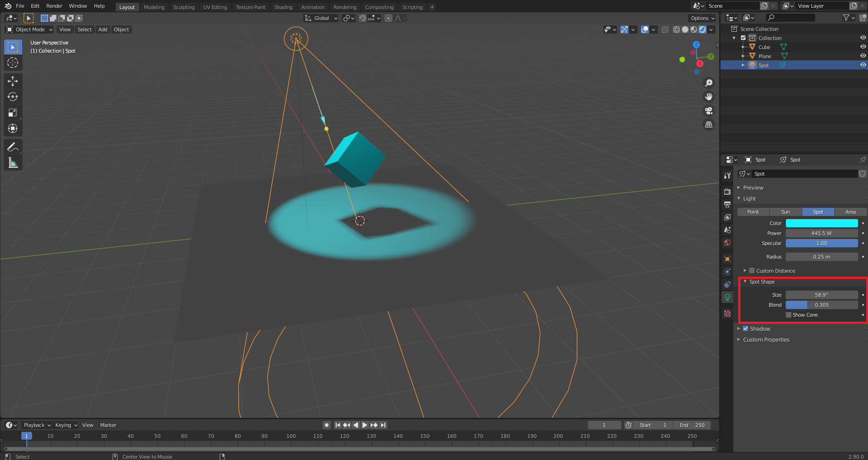Activate the Measure tool
The width and height of the screenshot is (868, 460).
(x=13, y=163)
